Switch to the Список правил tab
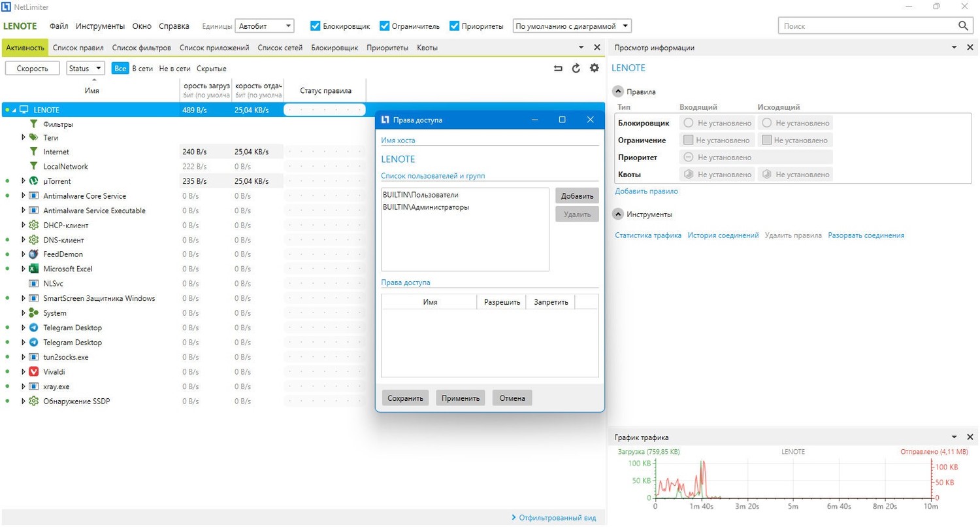Viewport: 980px width, 527px height. pos(78,48)
